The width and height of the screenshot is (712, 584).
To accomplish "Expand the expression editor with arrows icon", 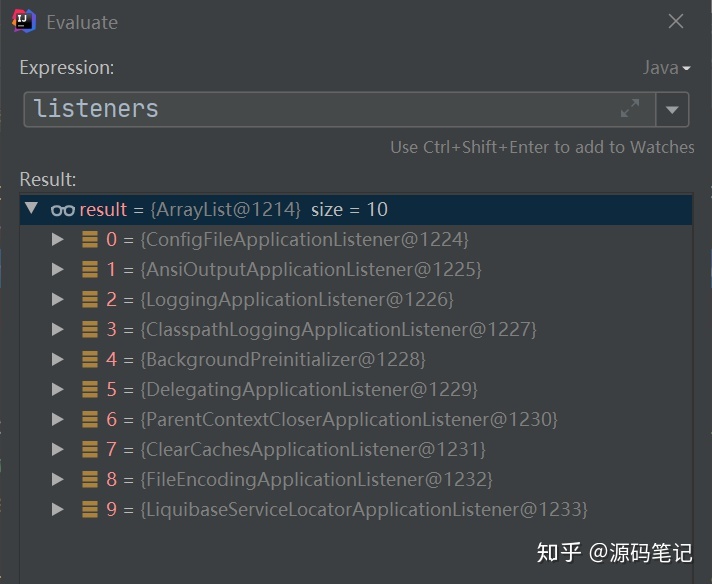I will (630, 108).
